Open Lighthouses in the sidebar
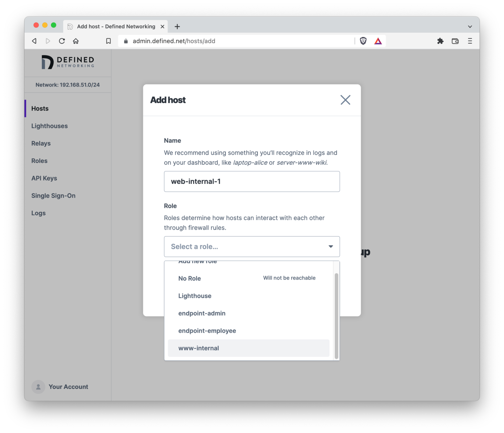The image size is (504, 433). click(49, 126)
